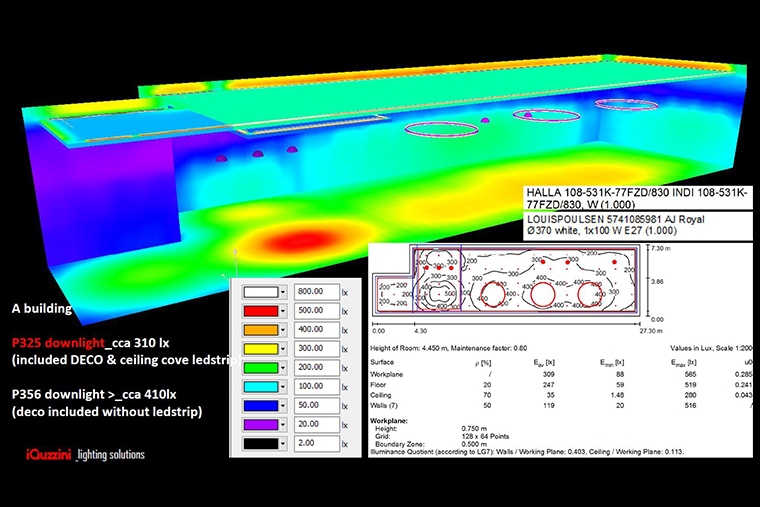Click the 'Values in Lux, Scale 1:200' text
The height and width of the screenshot is (507, 760).
click(x=711, y=348)
